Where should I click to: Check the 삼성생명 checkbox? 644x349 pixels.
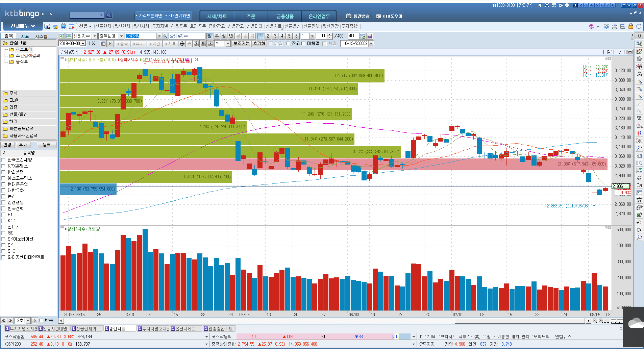4,202
